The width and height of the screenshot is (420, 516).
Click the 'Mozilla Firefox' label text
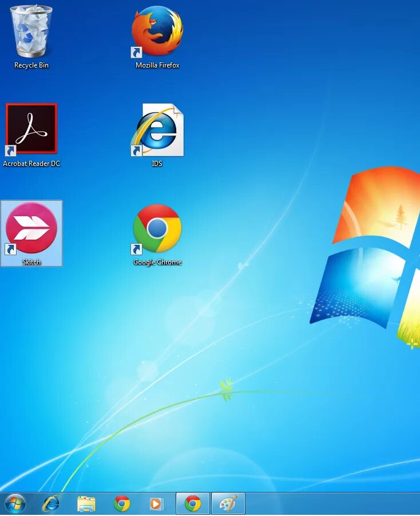(157, 65)
